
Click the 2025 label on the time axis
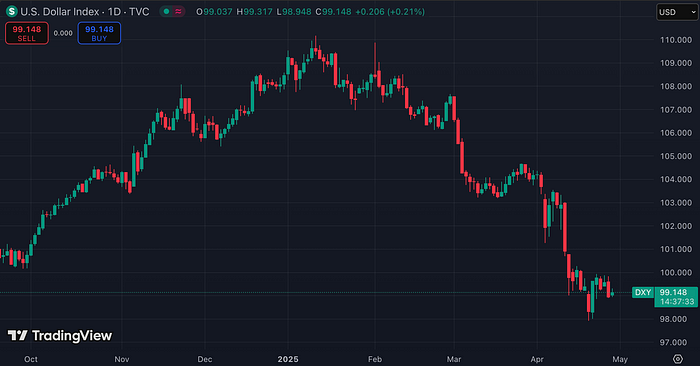[x=288, y=359]
